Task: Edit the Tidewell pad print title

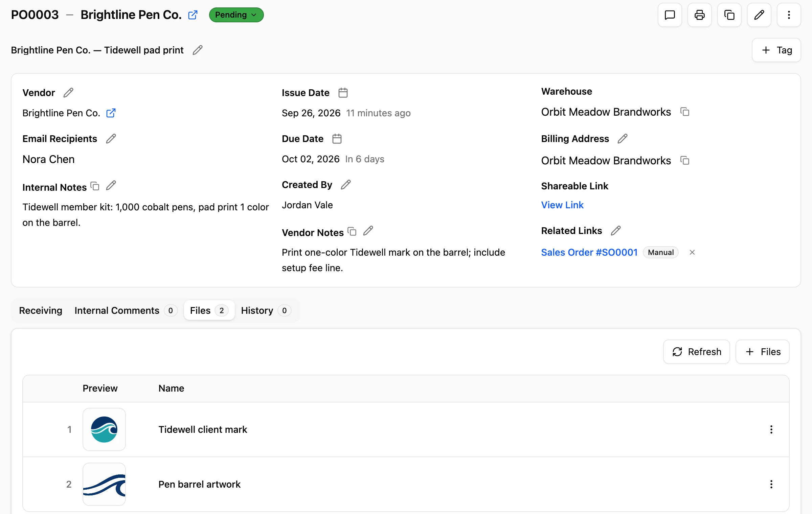Action: point(198,50)
